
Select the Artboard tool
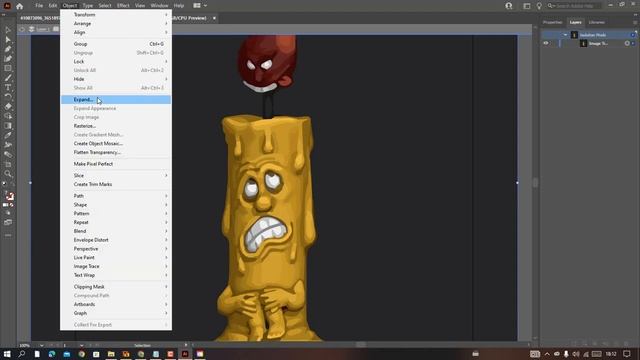click(x=8, y=164)
